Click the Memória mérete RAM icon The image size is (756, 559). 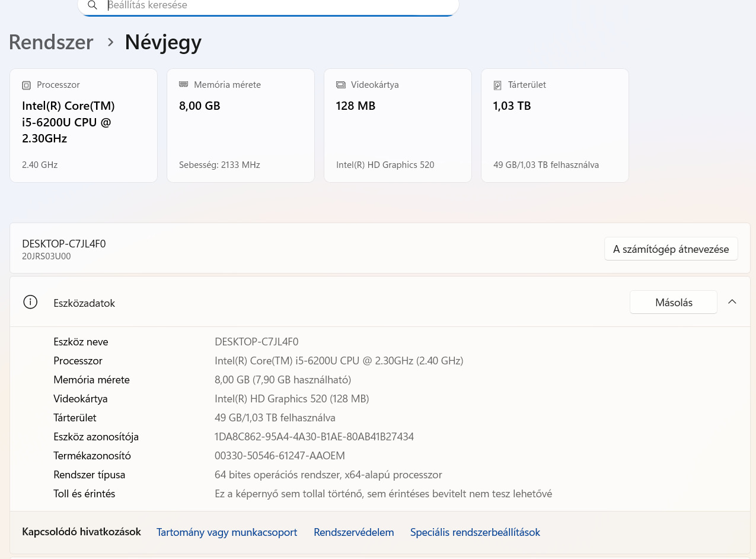(x=183, y=85)
